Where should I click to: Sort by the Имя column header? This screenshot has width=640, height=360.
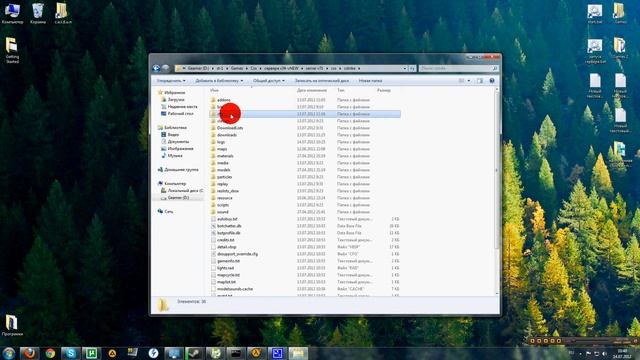coord(215,90)
